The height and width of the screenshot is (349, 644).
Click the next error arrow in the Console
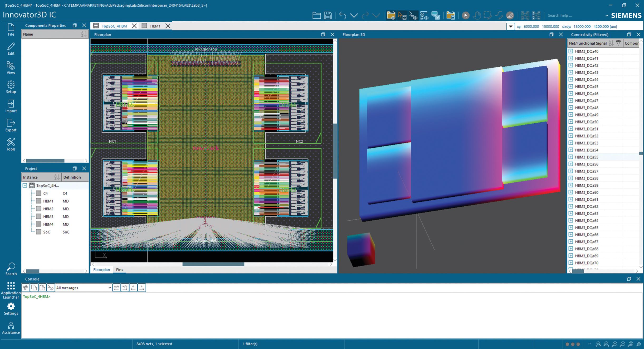[142, 288]
